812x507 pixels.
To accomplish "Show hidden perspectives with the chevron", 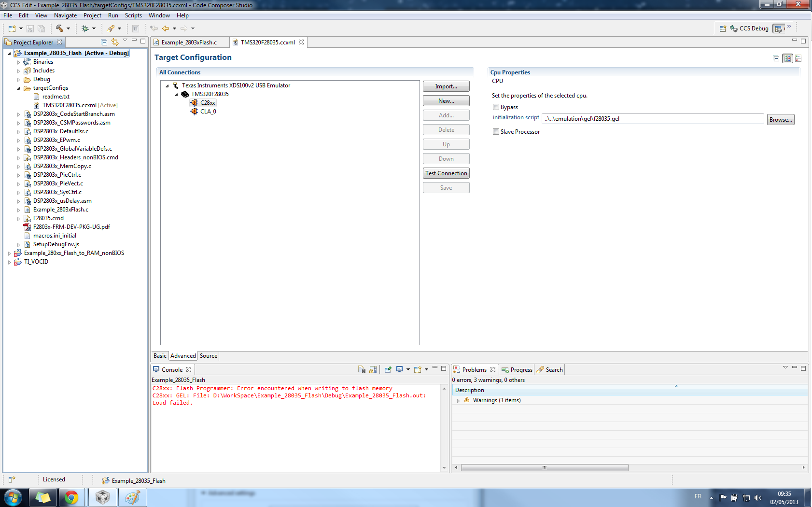I will [789, 27].
